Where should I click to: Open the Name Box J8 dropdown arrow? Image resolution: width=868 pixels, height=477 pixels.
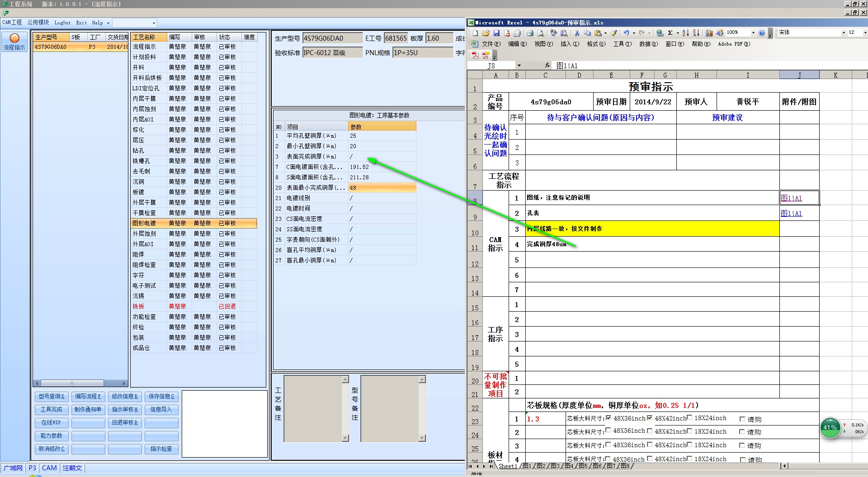click(x=519, y=65)
